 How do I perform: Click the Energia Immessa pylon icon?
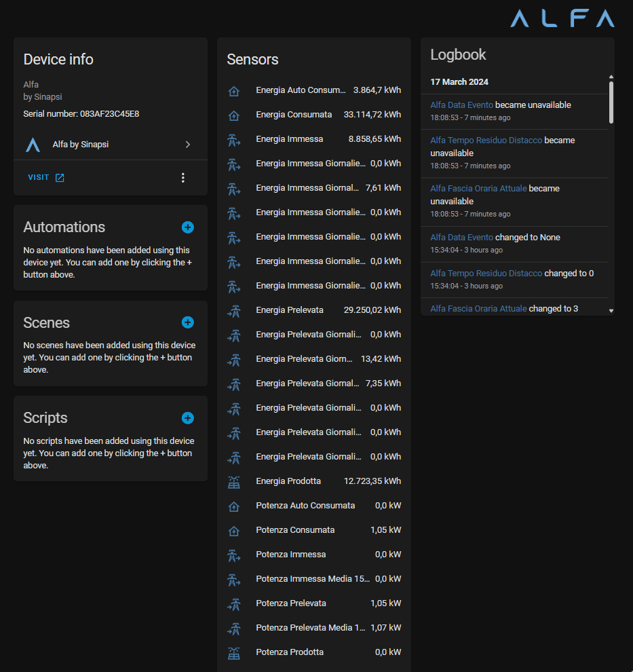pos(234,140)
